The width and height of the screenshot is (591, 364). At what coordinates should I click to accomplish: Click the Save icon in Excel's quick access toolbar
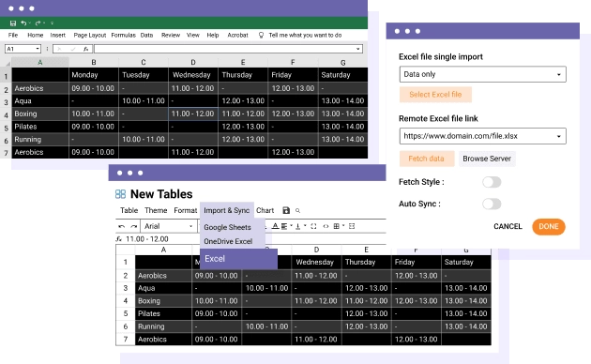[13, 23]
